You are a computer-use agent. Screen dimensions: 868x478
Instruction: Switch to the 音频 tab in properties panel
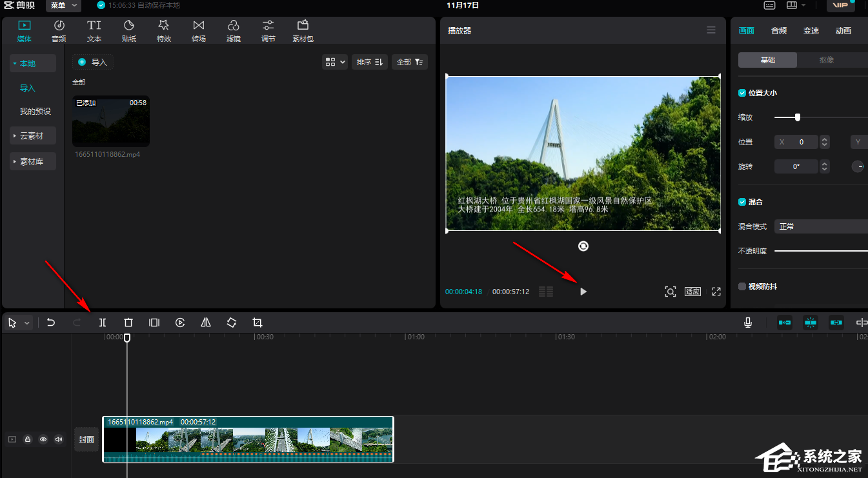click(779, 30)
